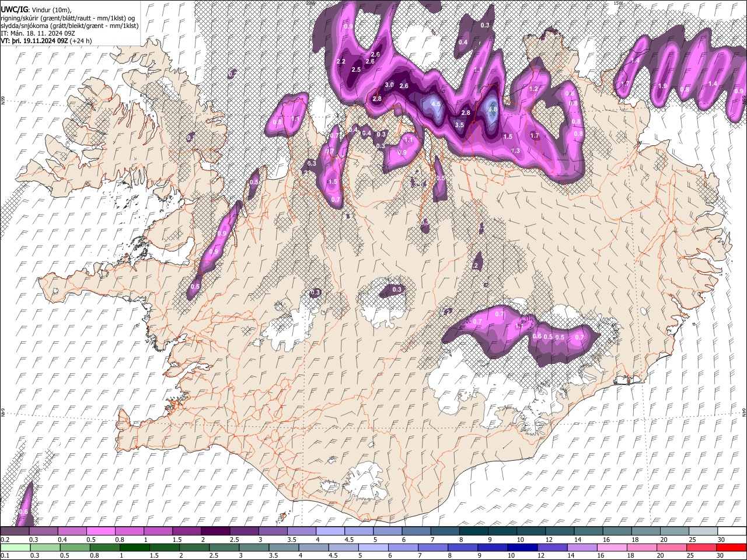The image size is (747, 560).
Task: Click the '0.1' label in the rain legend
Action: [x=5, y=555]
